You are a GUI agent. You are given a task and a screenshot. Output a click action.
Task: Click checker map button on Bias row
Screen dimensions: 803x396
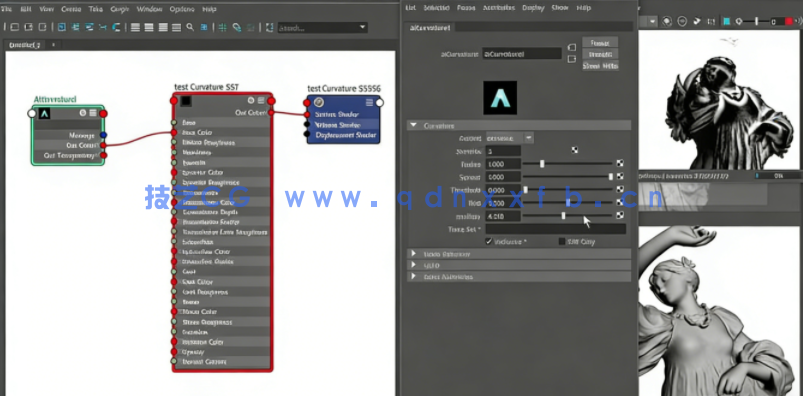620,202
